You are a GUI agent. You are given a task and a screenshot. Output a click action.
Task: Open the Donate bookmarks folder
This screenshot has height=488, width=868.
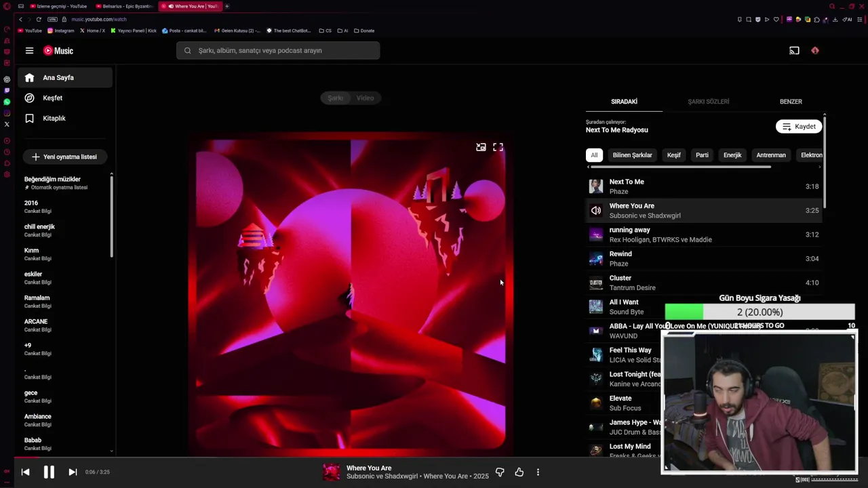[363, 30]
